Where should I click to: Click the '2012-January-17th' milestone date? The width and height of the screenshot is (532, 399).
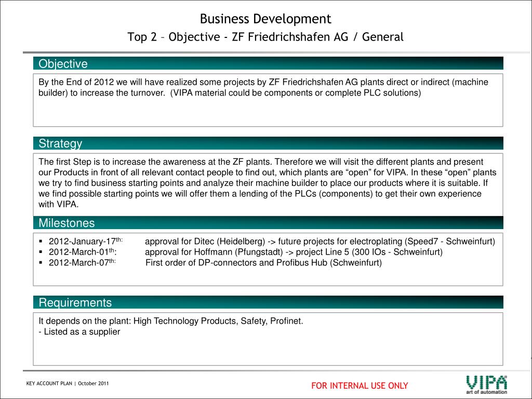[86, 241]
